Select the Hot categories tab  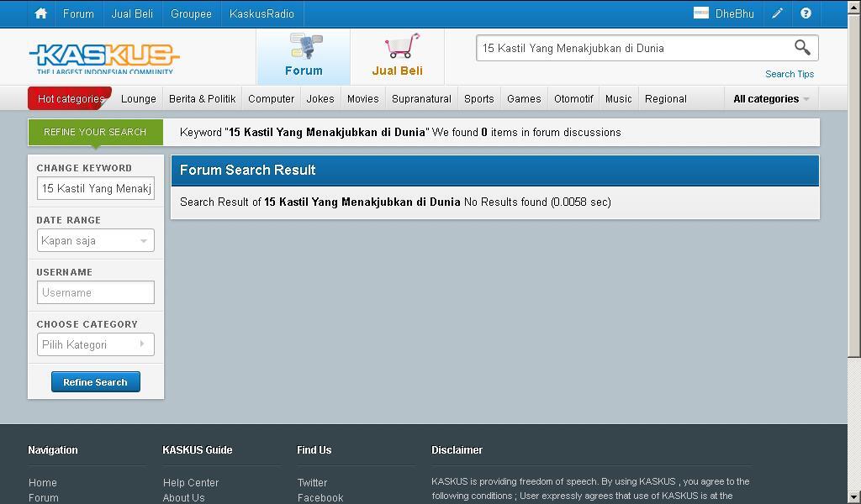(x=71, y=99)
